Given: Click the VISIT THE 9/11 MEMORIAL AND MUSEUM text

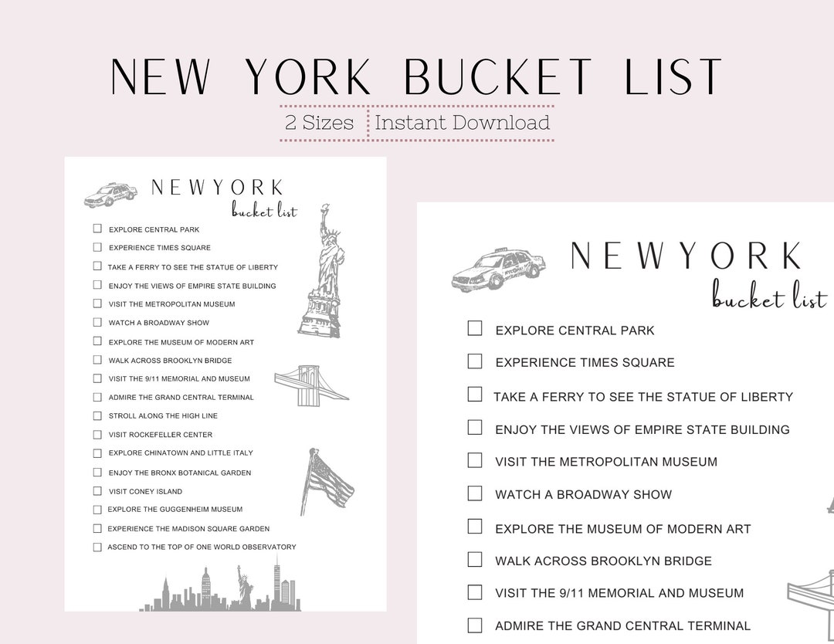Looking at the screenshot, I should (618, 593).
